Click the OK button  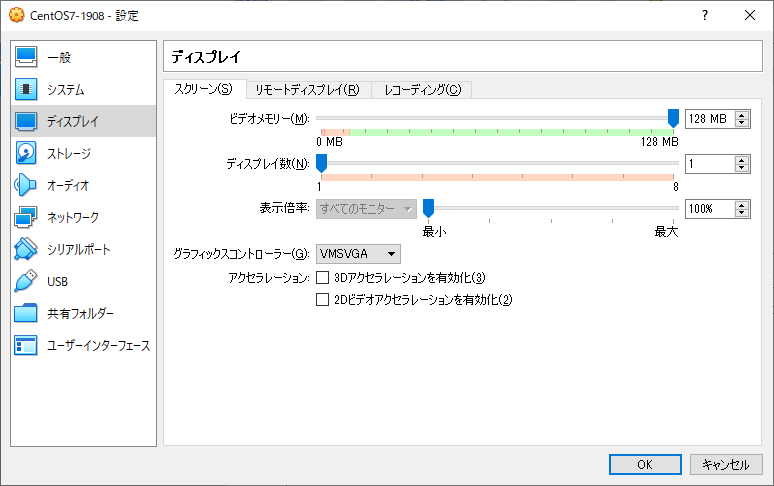(x=645, y=464)
